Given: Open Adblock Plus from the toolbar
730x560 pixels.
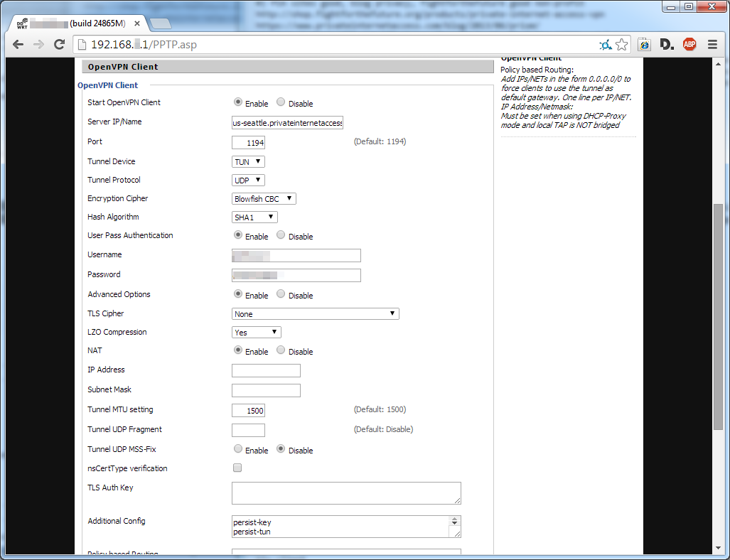Looking at the screenshot, I should coord(689,44).
